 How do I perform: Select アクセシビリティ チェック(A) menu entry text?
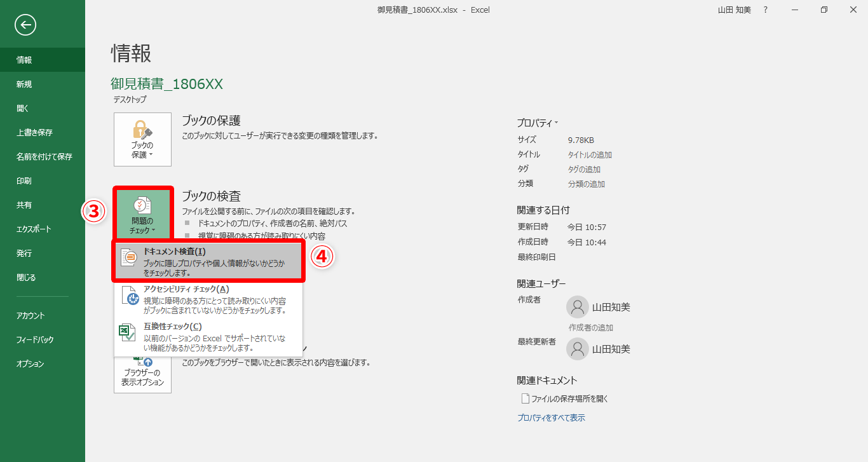[186, 289]
